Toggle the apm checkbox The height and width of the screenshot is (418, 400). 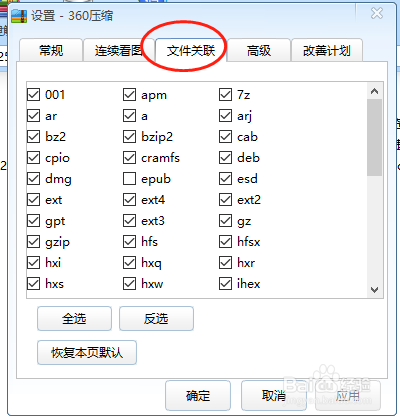130,95
